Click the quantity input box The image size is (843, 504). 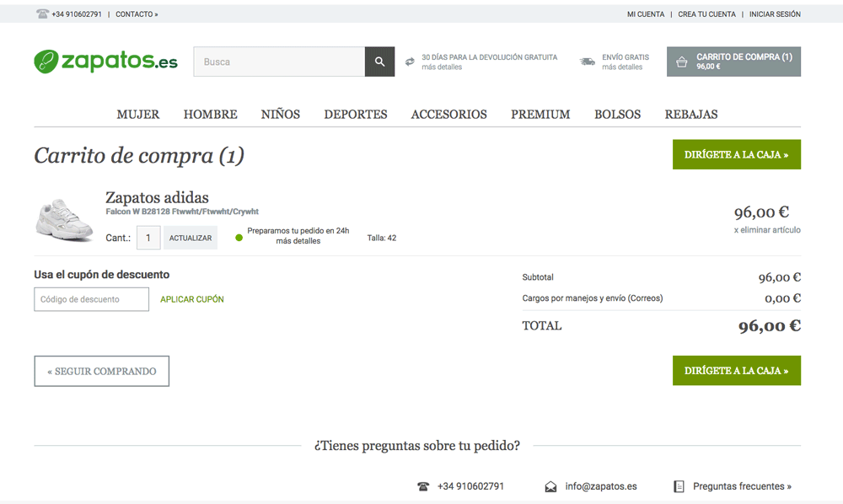(148, 238)
